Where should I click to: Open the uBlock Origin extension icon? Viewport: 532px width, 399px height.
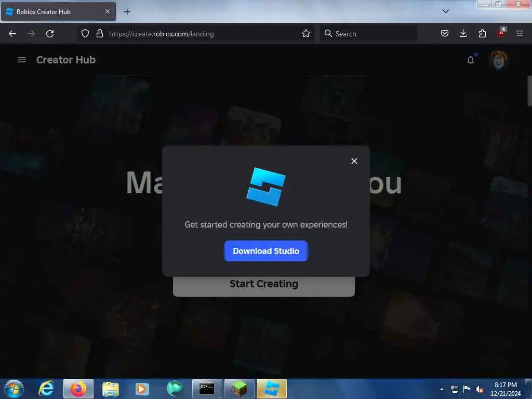coord(501,33)
